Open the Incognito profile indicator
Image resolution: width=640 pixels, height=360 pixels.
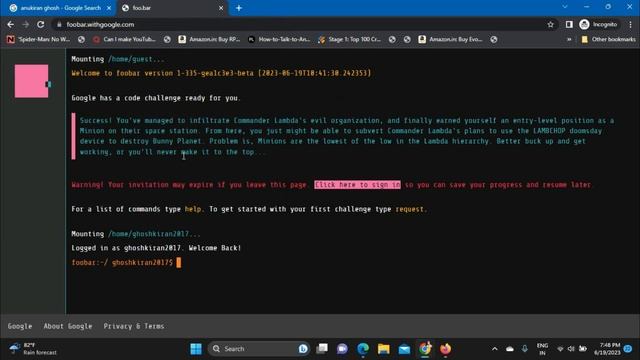[598, 24]
